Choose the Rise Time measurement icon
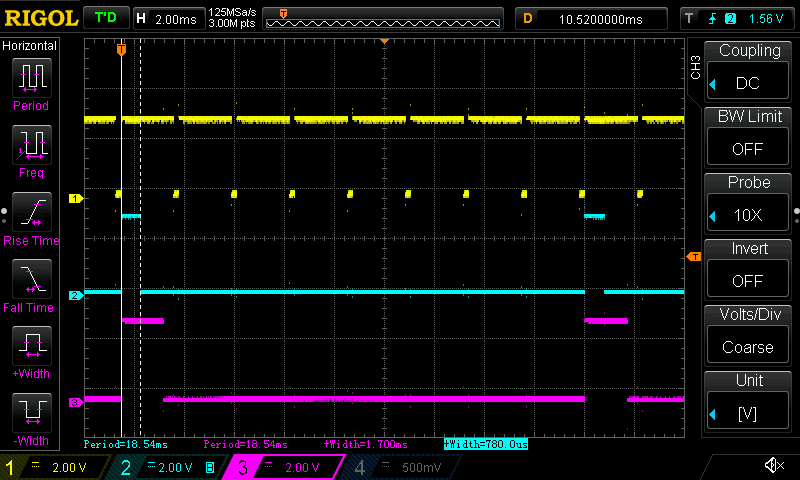This screenshot has height=480, width=800. pos(31,212)
